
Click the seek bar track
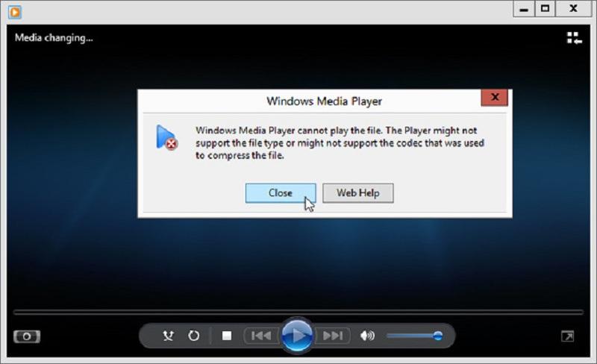coord(298,311)
